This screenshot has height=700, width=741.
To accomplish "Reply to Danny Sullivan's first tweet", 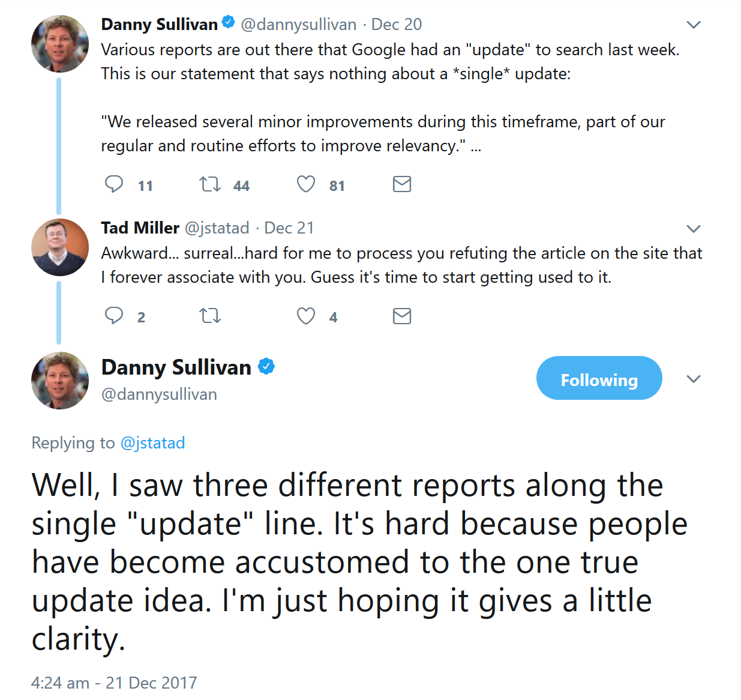I will pos(115,184).
